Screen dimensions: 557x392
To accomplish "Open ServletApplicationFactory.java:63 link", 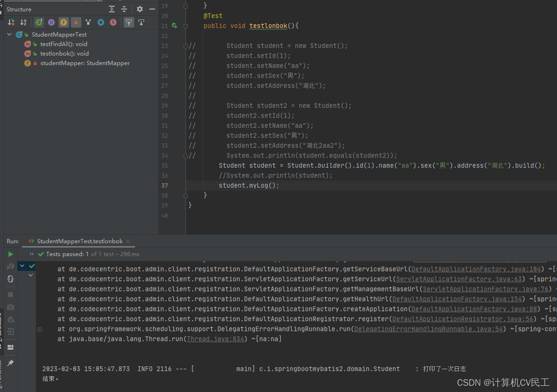I will click(x=459, y=279).
